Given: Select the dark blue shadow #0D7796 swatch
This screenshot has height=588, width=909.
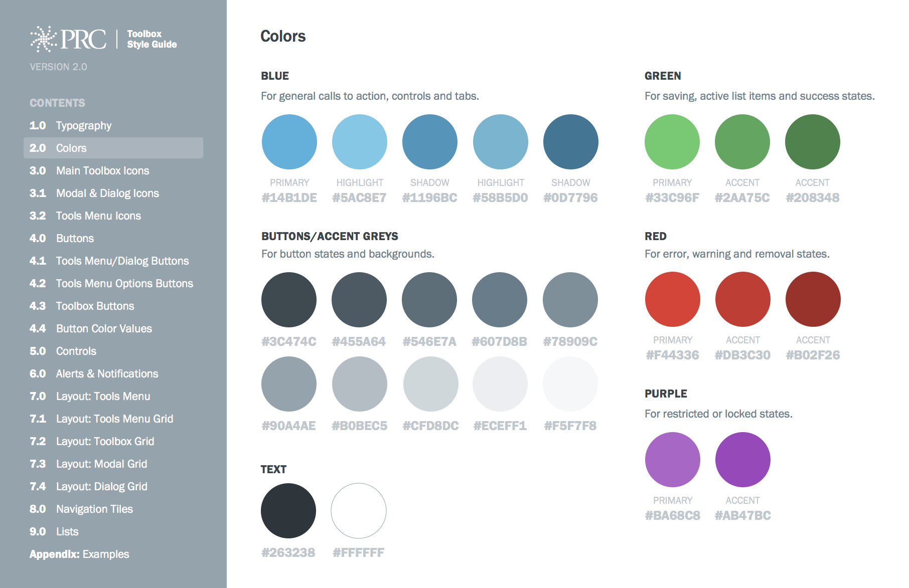Looking at the screenshot, I should pyautogui.click(x=571, y=142).
